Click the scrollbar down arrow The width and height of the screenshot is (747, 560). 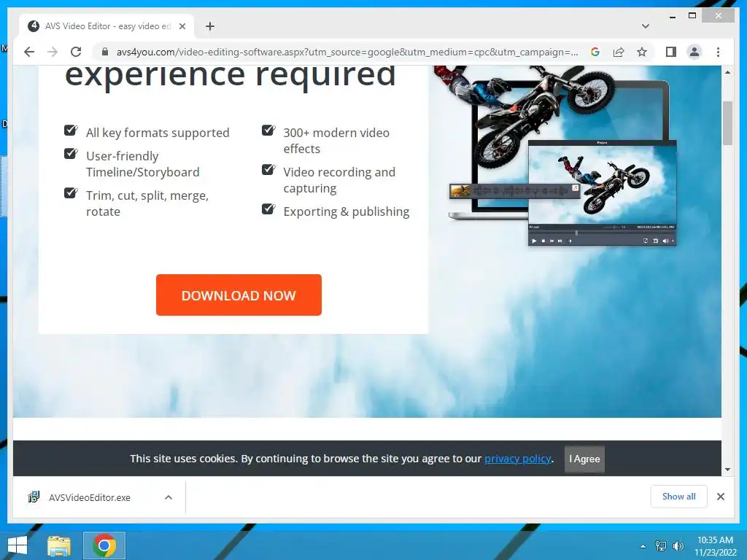point(727,470)
